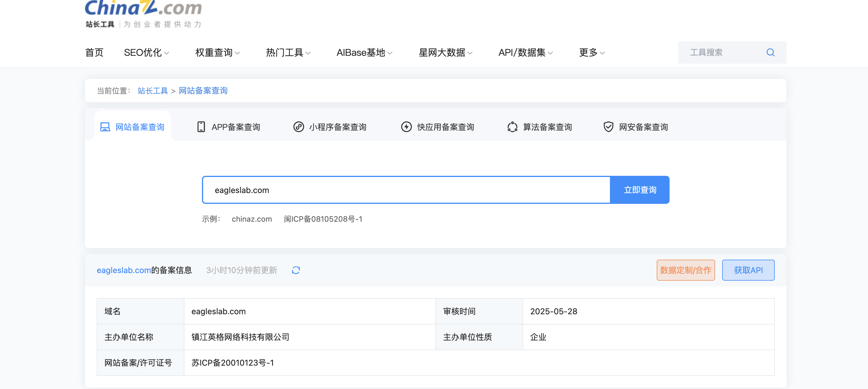Expand the SEO优化 dropdown menu
Image resolution: width=868 pixels, height=389 pixels.
click(146, 53)
